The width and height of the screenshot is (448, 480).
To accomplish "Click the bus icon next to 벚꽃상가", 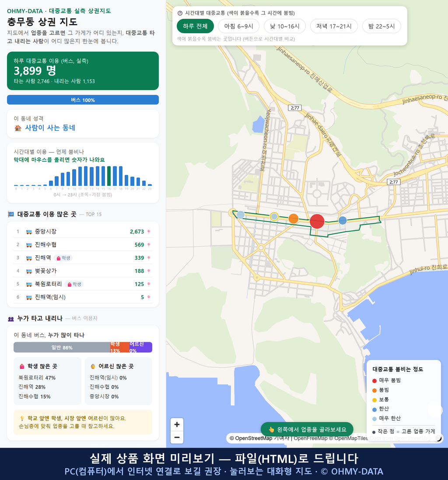I will coord(29,271).
